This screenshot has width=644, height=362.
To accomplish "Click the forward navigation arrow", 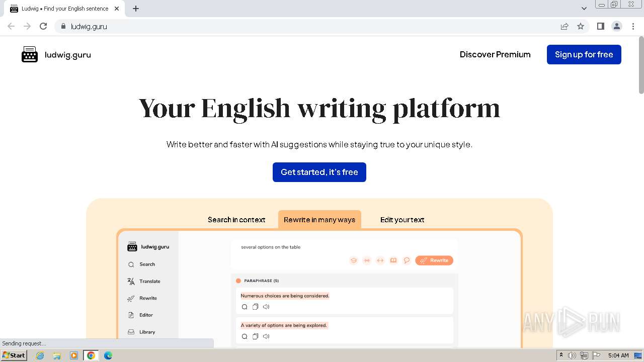I will tap(27, 26).
